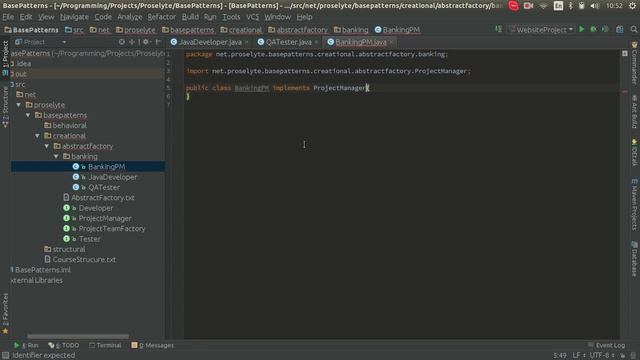Collapse the abstractfactory folder
The image size is (640, 360).
tap(47, 146)
